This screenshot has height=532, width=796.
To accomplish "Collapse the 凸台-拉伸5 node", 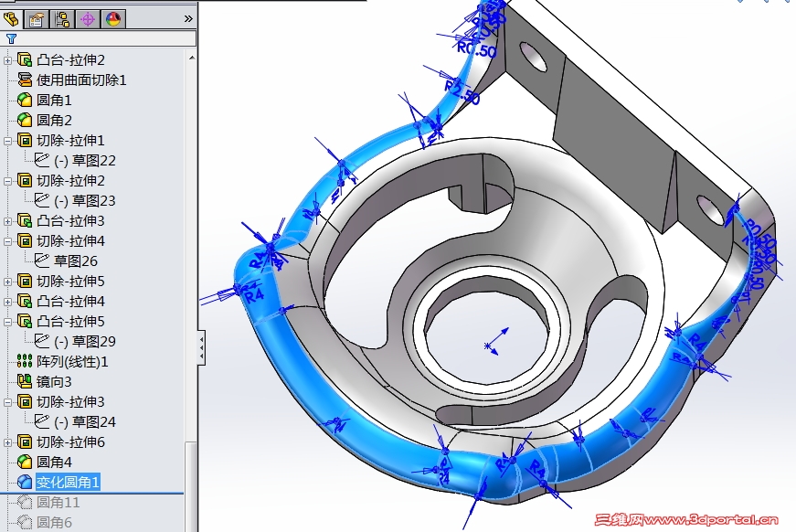I will (7, 322).
